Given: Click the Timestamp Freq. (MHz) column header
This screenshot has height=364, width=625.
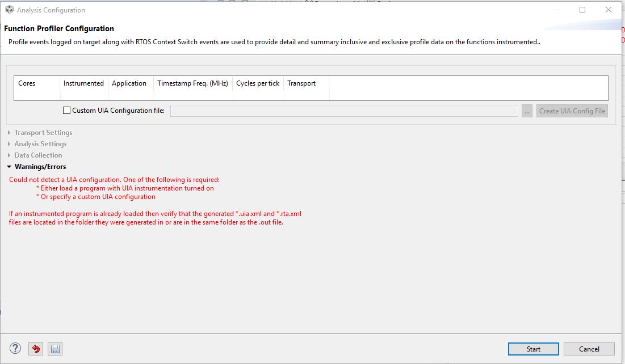Looking at the screenshot, I should click(x=192, y=83).
